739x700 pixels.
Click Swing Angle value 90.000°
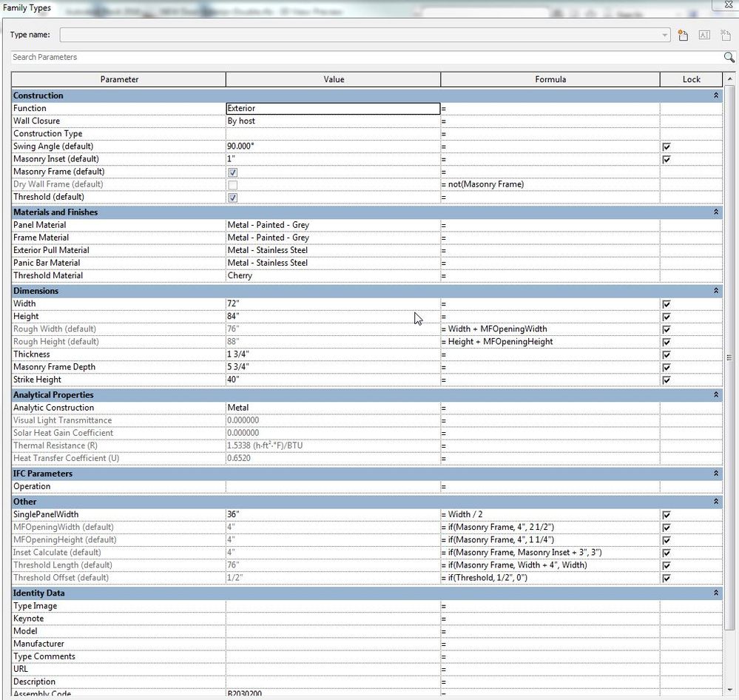pyautogui.click(x=333, y=147)
